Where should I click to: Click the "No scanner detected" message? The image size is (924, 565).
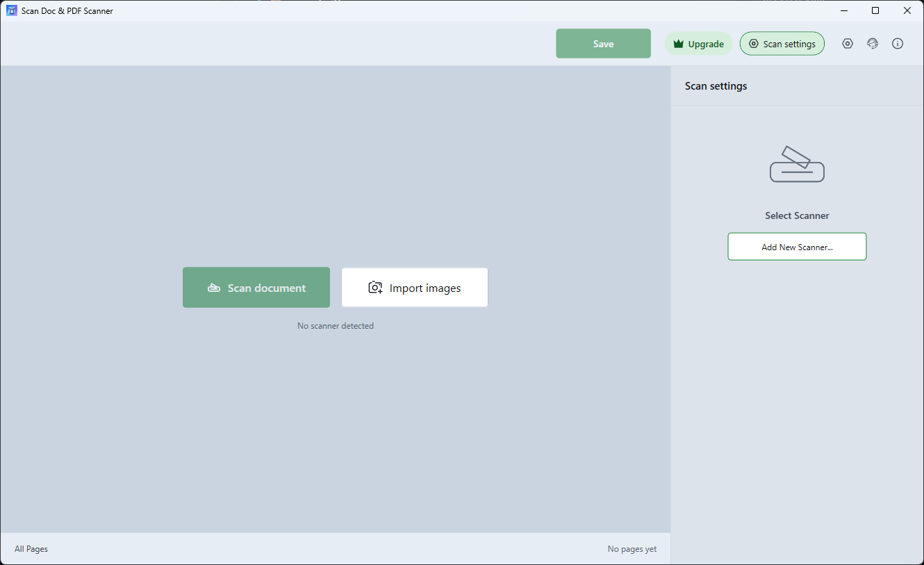pyautogui.click(x=336, y=326)
